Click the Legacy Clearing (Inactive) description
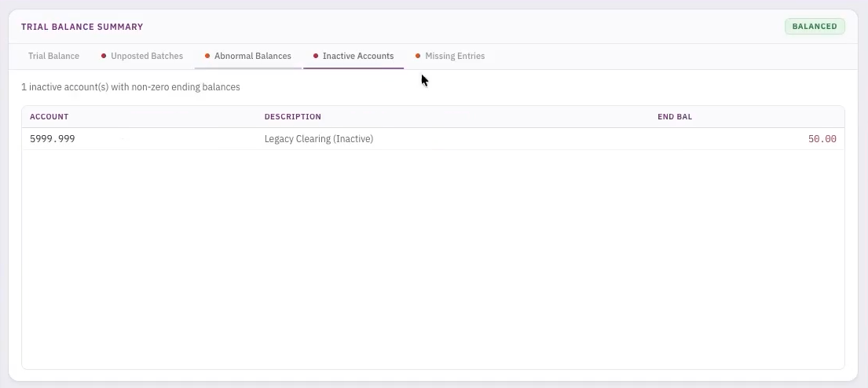Screen dimensions: 868x388 318,139
